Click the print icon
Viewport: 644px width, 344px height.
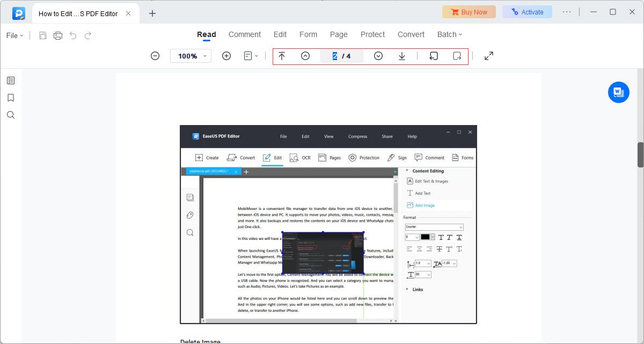(x=58, y=35)
